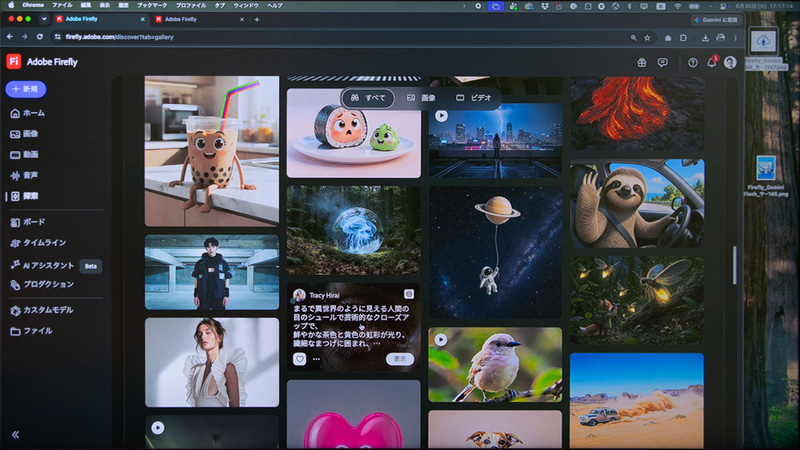Screen dimensions: 800x450
Task: Open the user profile avatar in Firefly header
Action: 730,62
